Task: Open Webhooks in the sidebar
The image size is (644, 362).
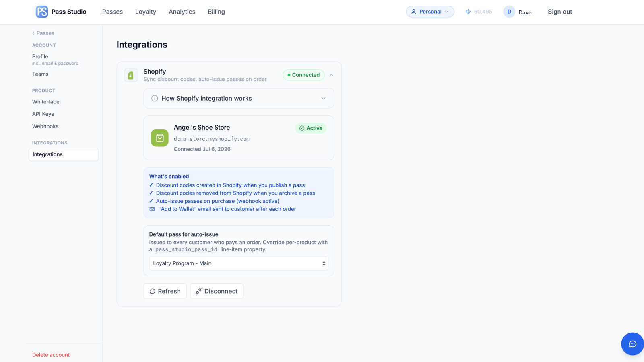Action: [45, 126]
